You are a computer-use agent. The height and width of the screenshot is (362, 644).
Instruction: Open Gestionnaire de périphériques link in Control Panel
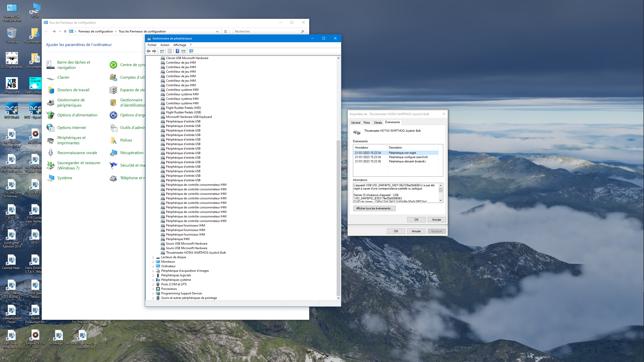(71, 103)
